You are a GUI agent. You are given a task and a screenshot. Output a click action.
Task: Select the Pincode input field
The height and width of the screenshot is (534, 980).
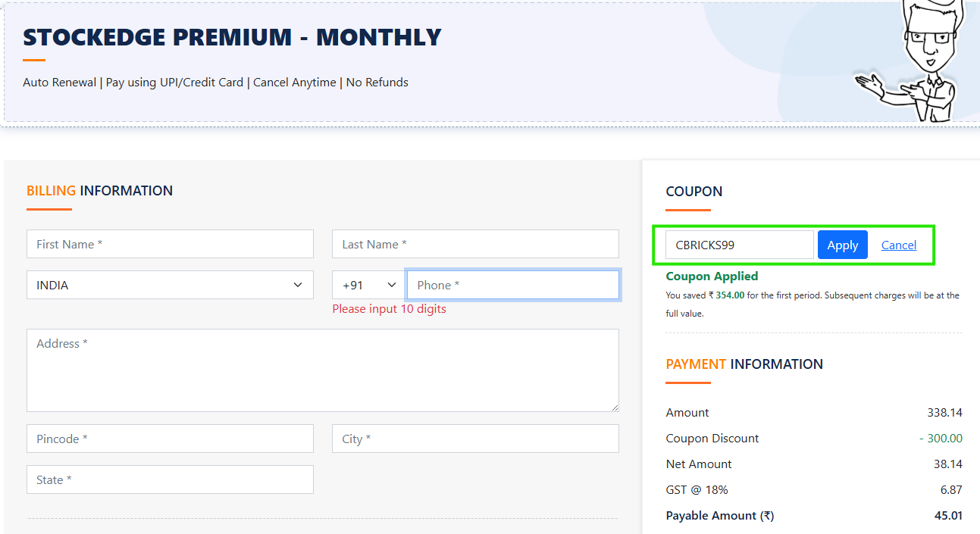point(169,438)
